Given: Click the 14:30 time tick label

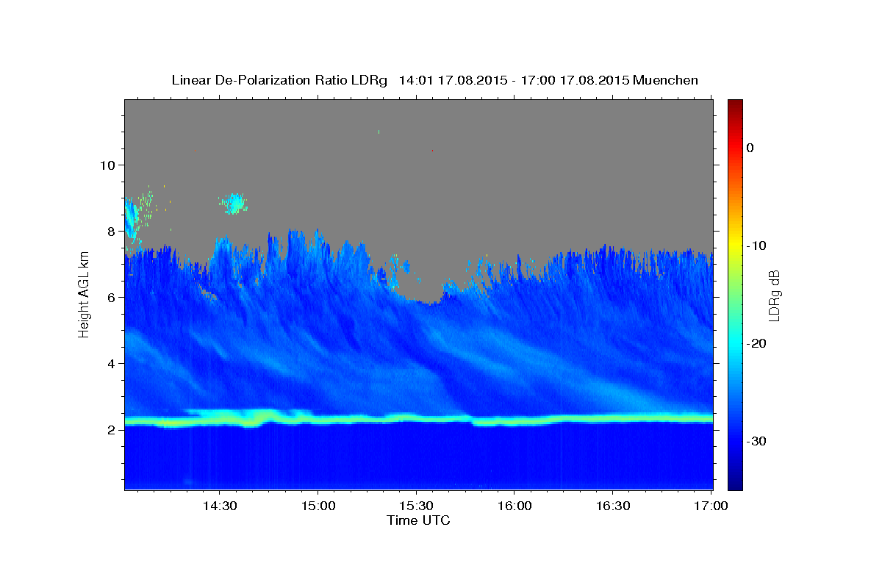Looking at the screenshot, I should (x=219, y=506).
